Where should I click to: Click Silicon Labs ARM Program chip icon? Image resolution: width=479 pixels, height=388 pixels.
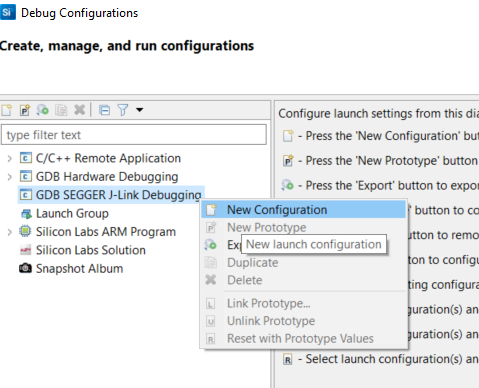(25, 231)
